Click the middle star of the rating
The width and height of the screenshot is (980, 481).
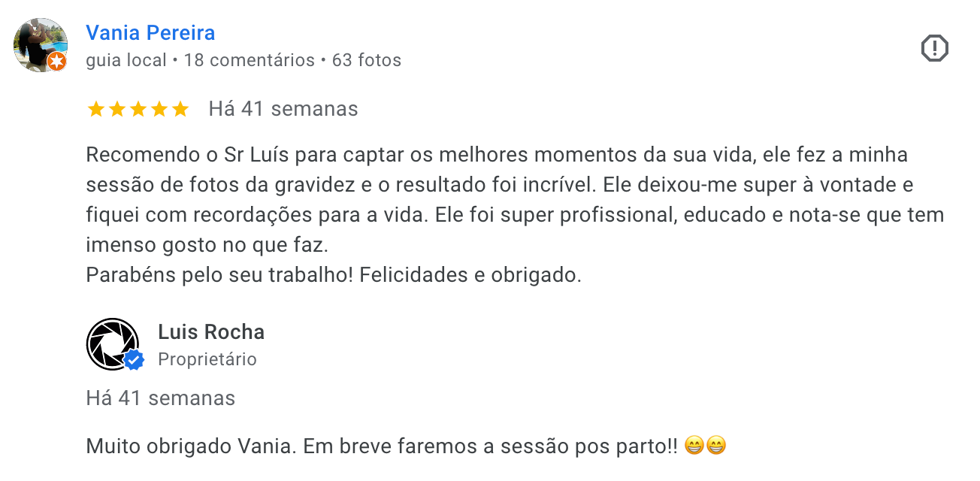[138, 108]
